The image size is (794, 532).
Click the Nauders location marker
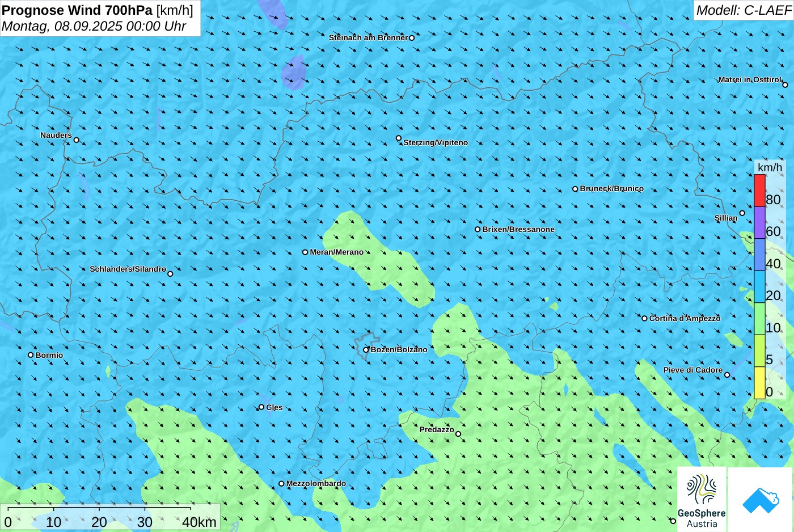77,140
